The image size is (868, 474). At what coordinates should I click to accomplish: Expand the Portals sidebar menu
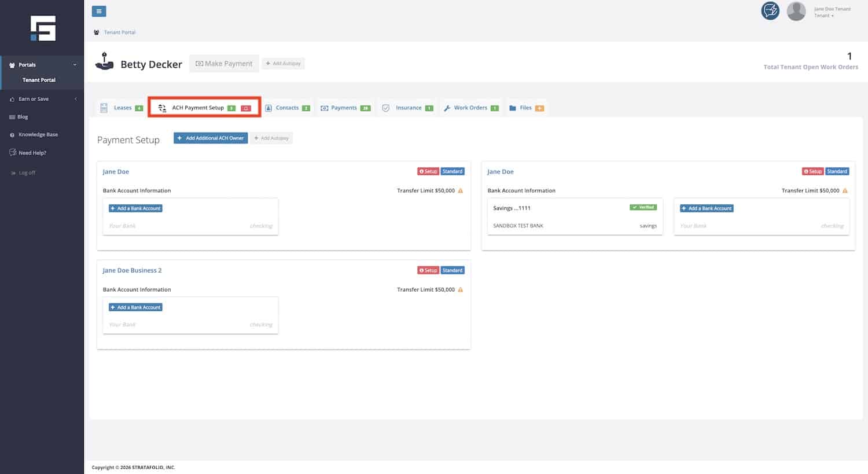tap(42, 65)
